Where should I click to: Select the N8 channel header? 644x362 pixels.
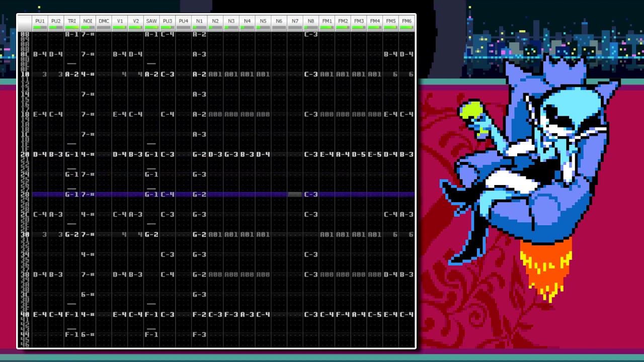pos(311,23)
